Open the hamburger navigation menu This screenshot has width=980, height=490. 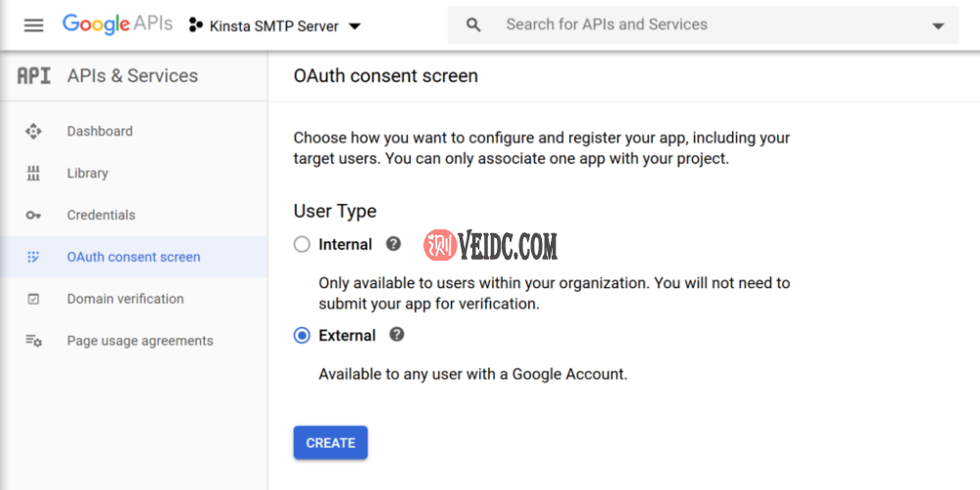coord(33,25)
